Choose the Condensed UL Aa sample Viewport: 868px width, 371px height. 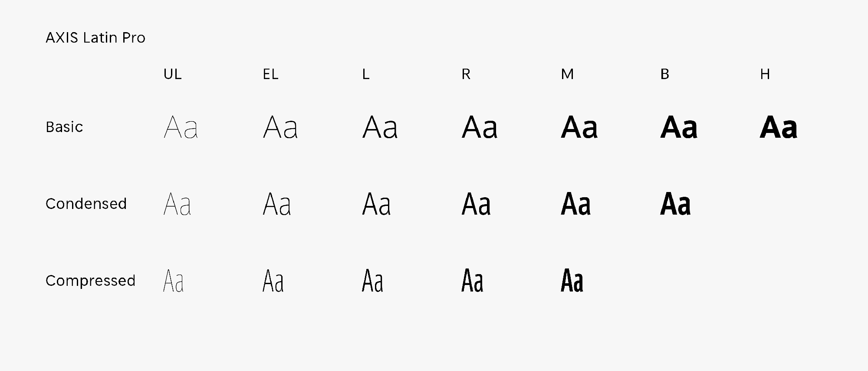point(177,204)
